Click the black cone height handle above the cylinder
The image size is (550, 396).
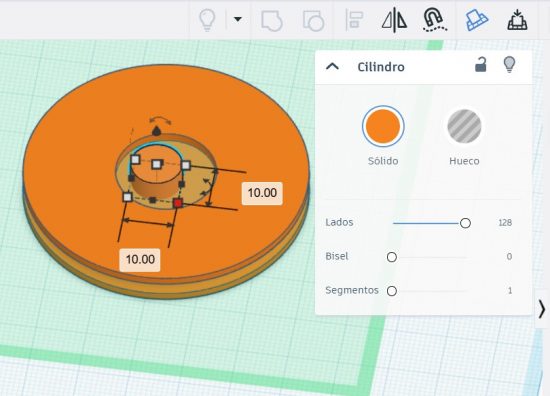pos(156,131)
